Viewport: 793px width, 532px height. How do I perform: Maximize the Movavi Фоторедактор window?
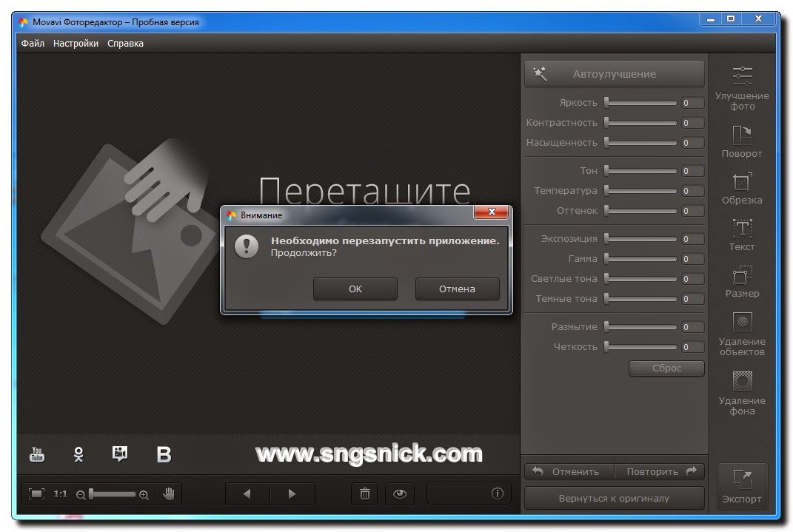click(731, 19)
